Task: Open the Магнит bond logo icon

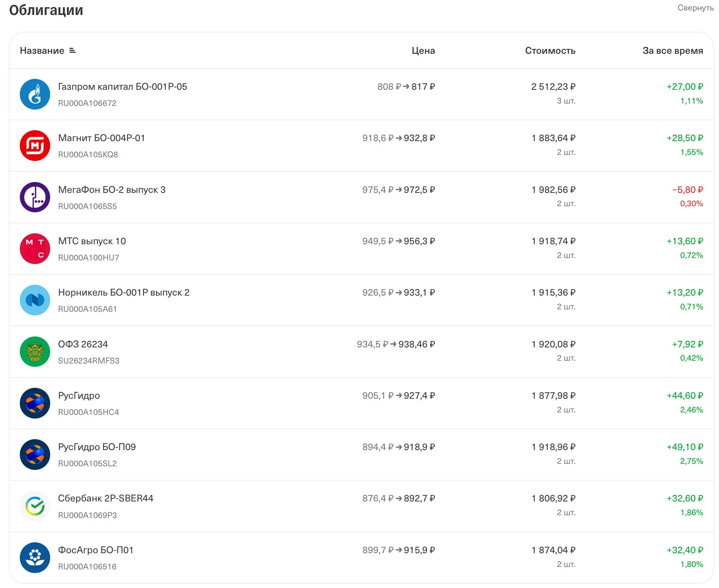Action: click(35, 146)
